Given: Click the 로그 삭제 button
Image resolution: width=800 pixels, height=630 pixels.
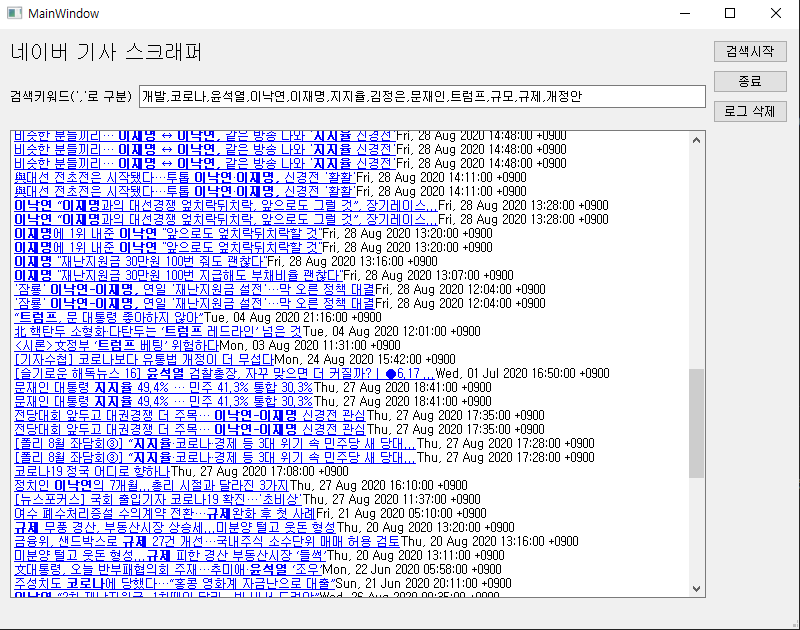Looking at the screenshot, I should [x=750, y=111].
